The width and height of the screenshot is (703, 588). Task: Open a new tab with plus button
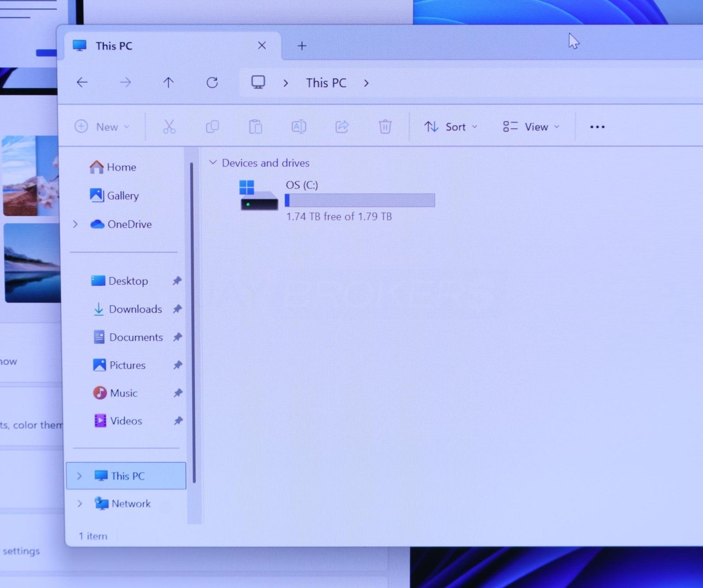302,46
